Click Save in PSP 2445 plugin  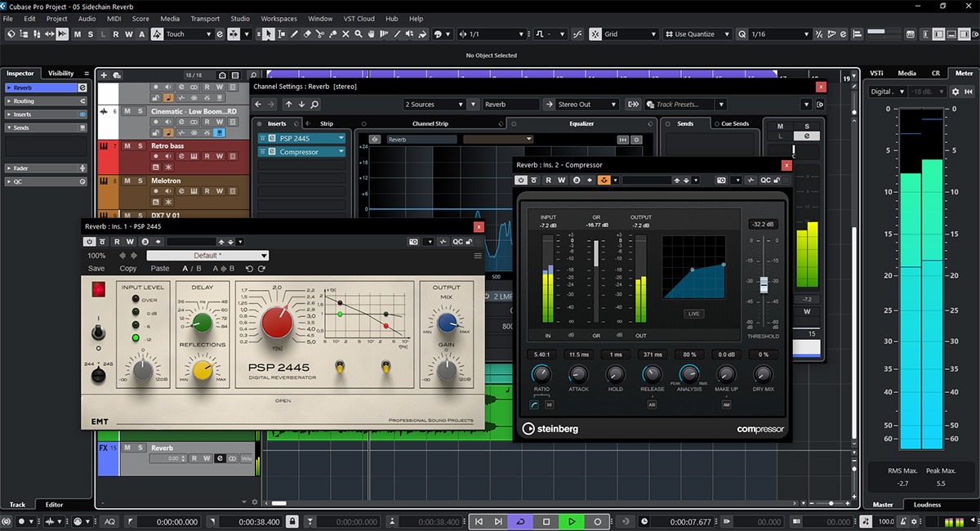point(96,269)
